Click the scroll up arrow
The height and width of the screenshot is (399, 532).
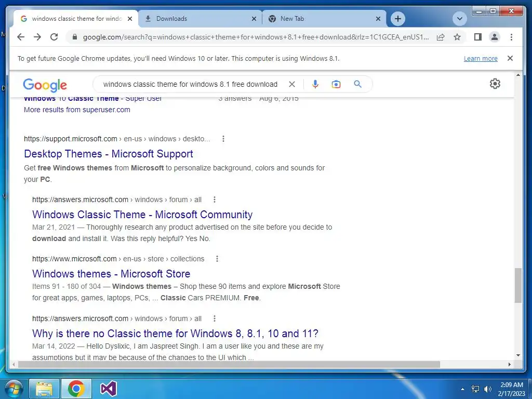coord(518,75)
